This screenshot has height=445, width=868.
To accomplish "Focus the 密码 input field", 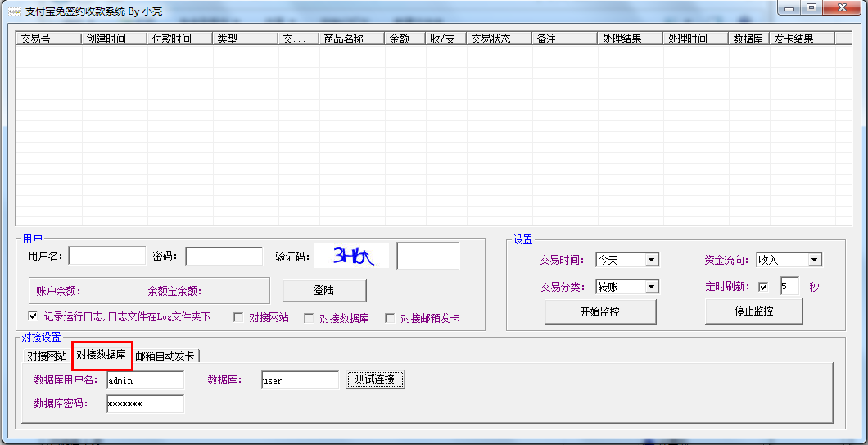I will [x=224, y=256].
